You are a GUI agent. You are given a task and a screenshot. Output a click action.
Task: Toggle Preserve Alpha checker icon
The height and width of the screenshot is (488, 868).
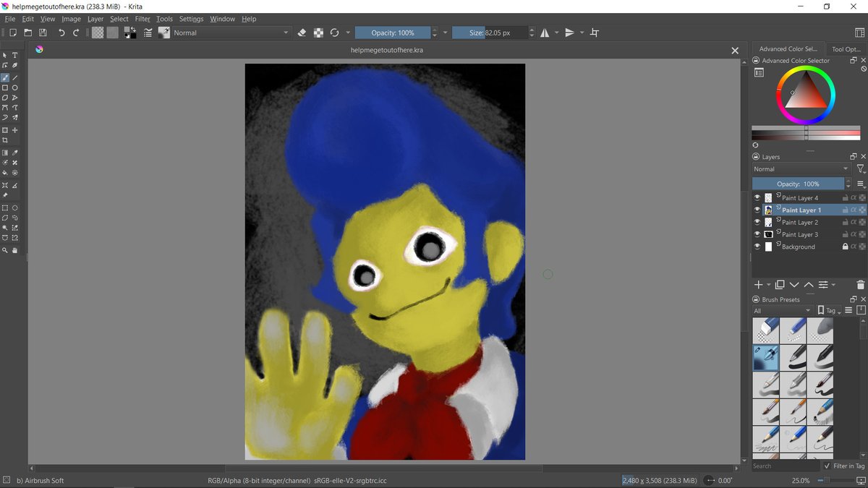318,33
